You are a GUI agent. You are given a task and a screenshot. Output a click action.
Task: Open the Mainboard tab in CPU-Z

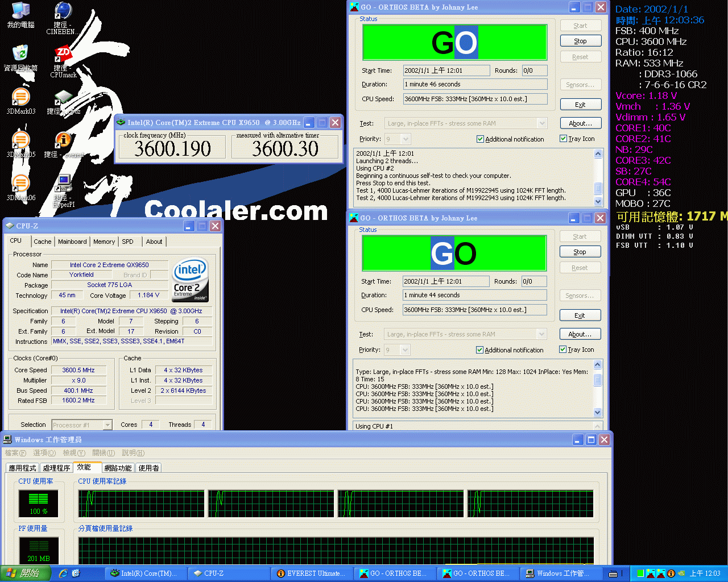pos(72,242)
